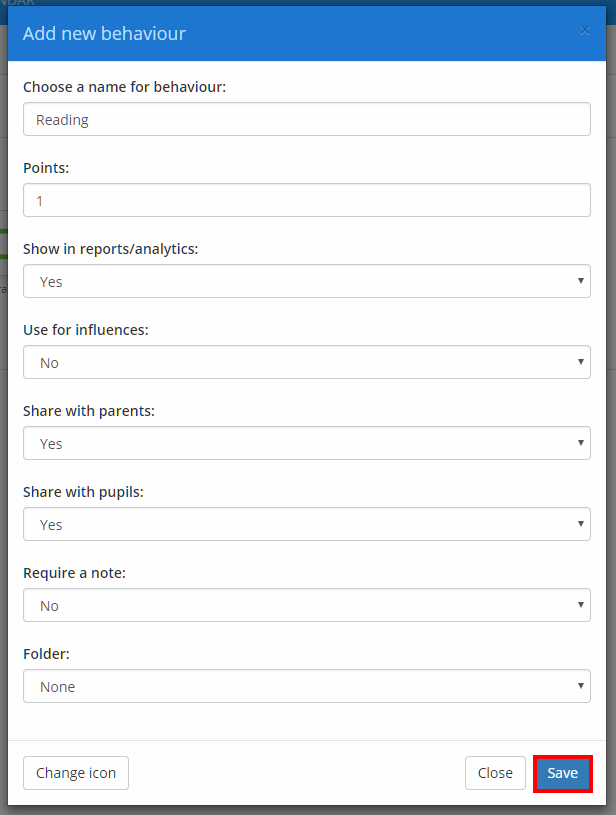Screen dimensions: 616x815
Task: Click the behaviour name field showing 'Reading'
Action: click(306, 119)
